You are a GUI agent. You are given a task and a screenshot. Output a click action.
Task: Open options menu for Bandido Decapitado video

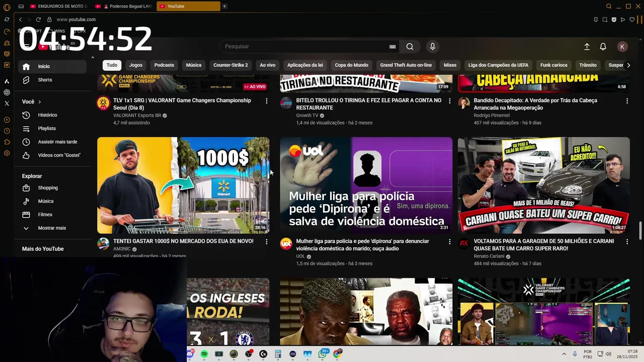pos(627,101)
